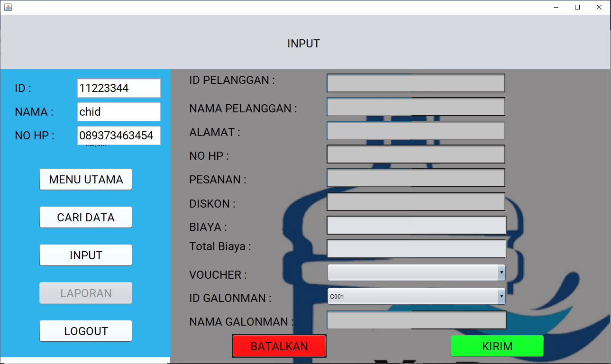This screenshot has width=611, height=364.
Task: Select the customer NO HP field
Action: tap(416, 154)
